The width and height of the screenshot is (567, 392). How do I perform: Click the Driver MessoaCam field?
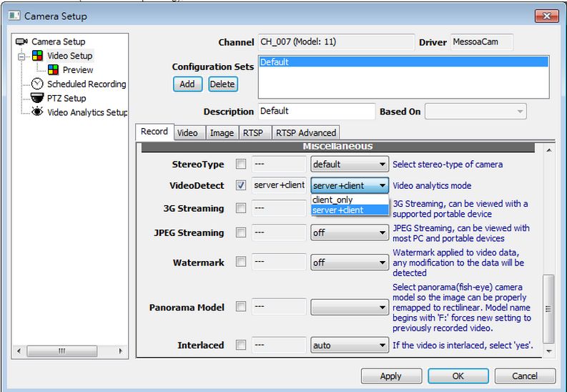[x=482, y=42]
